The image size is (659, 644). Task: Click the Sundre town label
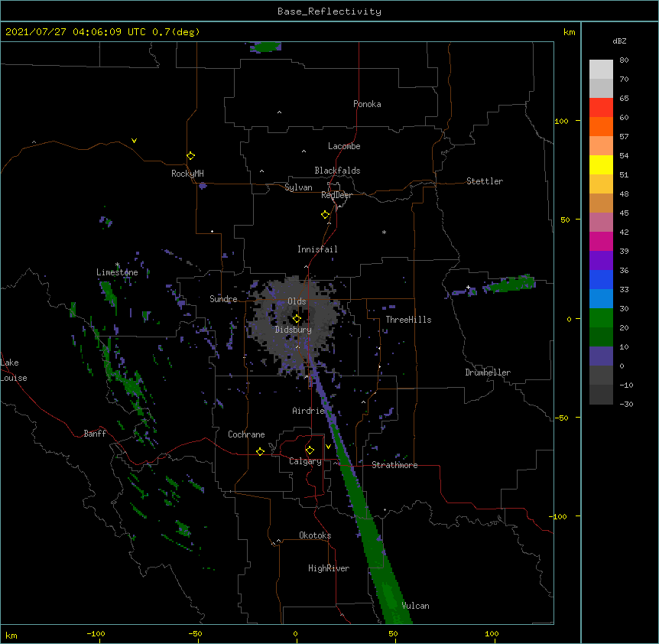point(223,299)
